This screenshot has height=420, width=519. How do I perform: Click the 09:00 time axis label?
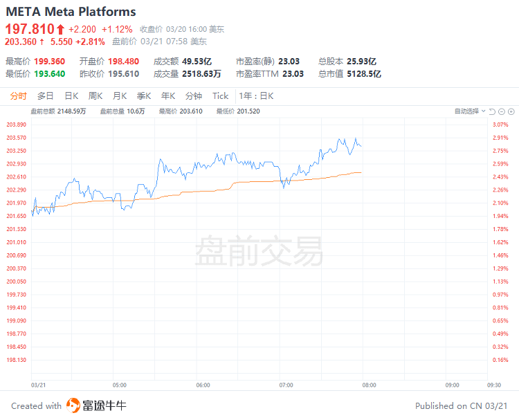452,385
